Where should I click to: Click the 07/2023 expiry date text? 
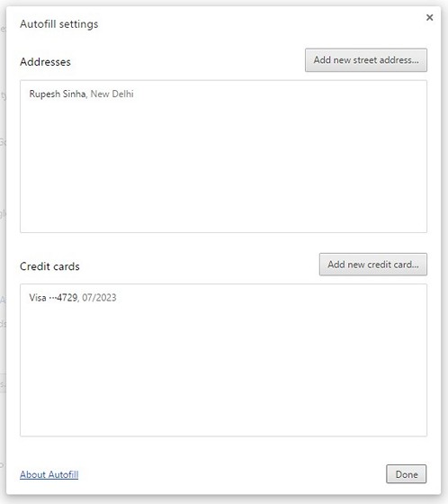(99, 297)
